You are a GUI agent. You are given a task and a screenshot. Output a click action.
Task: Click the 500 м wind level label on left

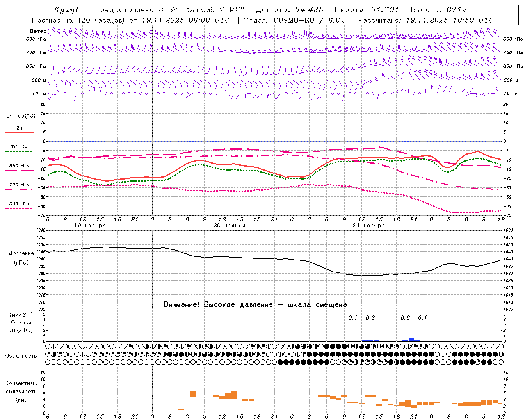coord(39,80)
